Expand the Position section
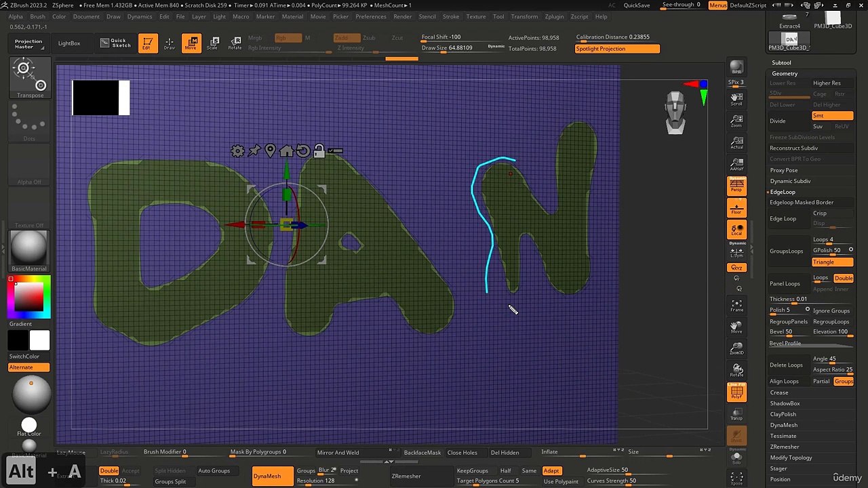The height and width of the screenshot is (488, 868). (x=780, y=479)
